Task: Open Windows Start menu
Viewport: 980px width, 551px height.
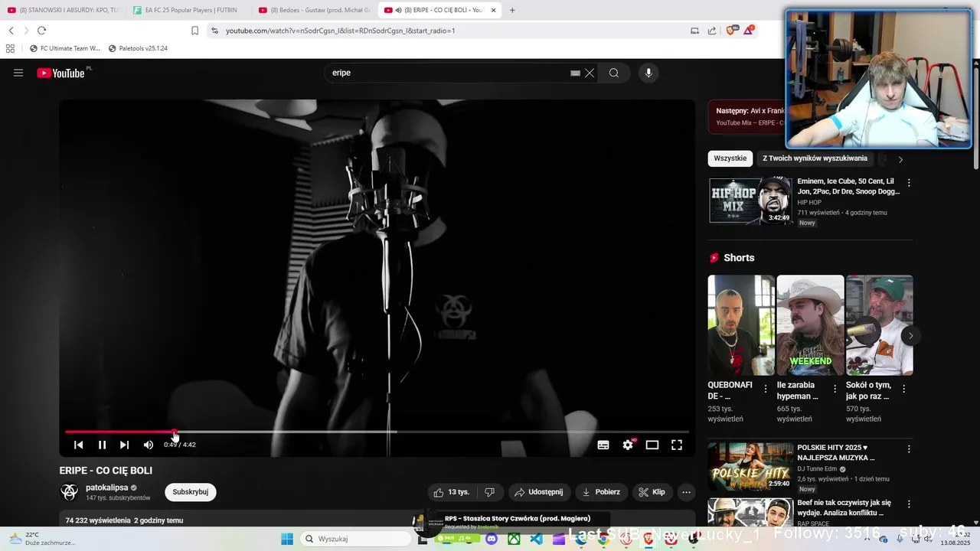Action: point(287,539)
